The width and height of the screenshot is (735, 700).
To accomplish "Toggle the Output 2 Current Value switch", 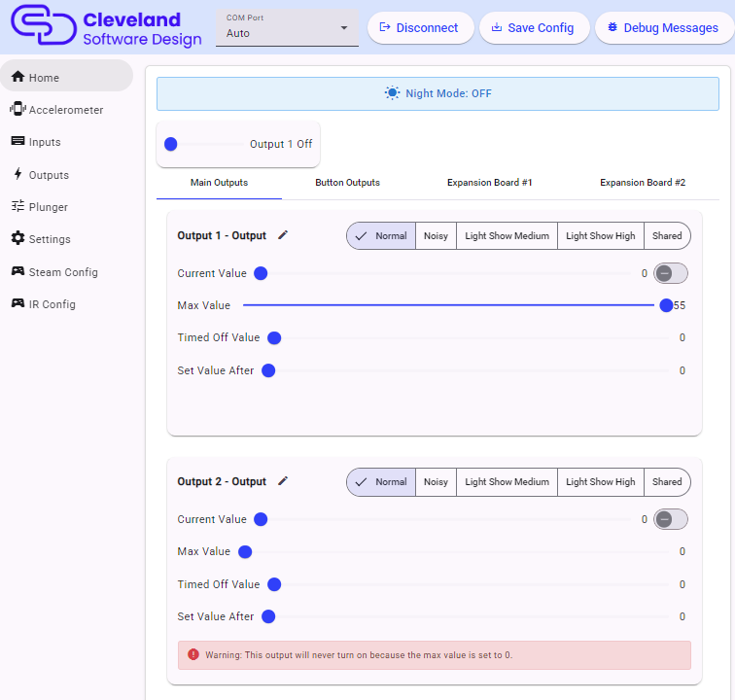I will click(670, 519).
